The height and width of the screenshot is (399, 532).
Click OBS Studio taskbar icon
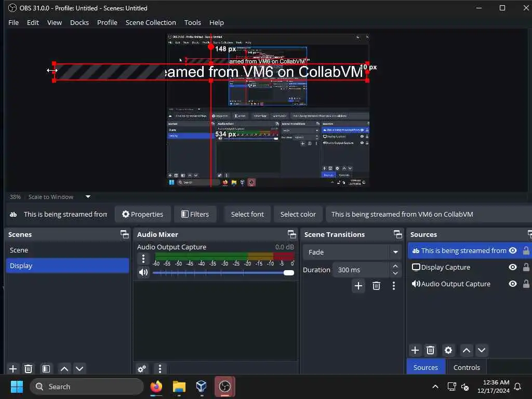(224, 387)
